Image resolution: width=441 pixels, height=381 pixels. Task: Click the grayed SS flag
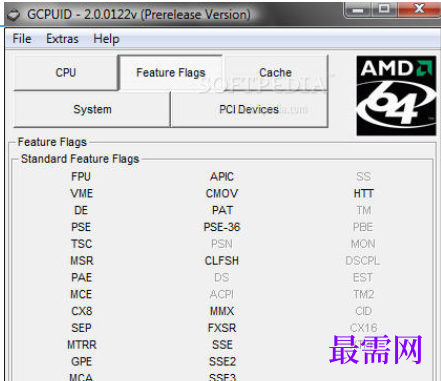(x=363, y=177)
